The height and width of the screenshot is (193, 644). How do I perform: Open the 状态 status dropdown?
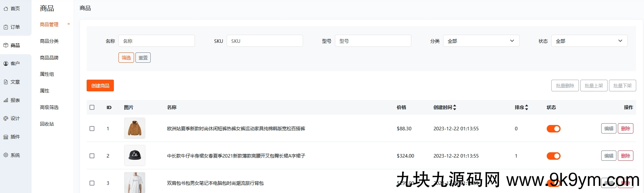click(589, 41)
